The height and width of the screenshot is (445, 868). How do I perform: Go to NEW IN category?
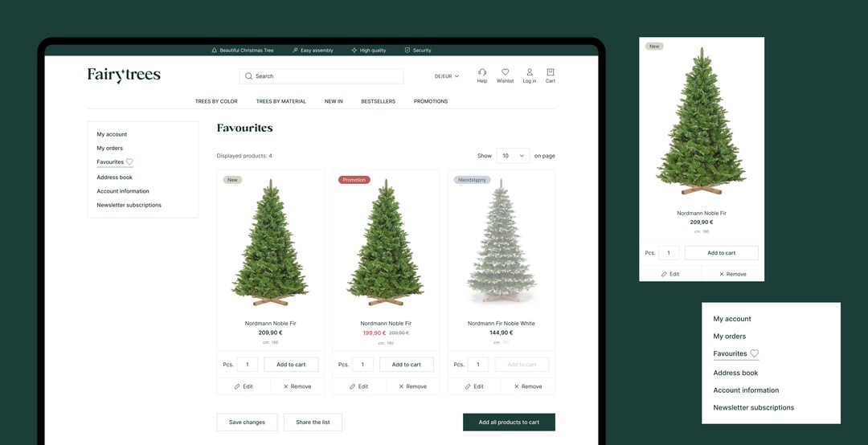point(334,101)
